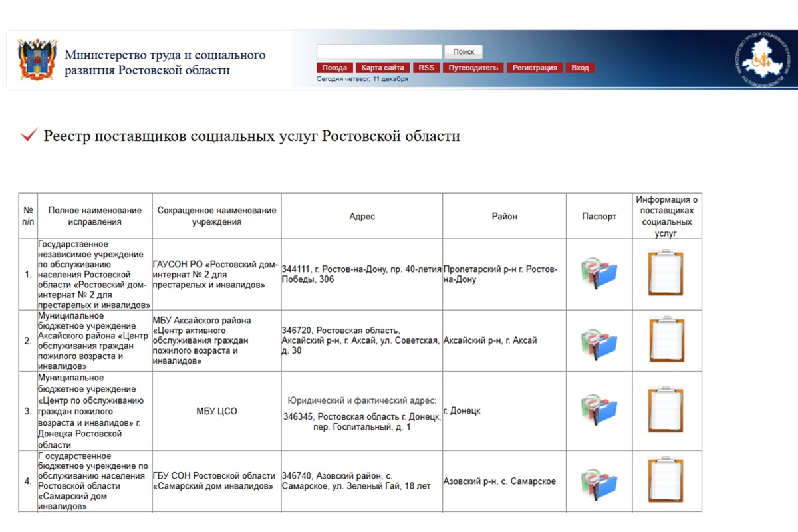Open the Путеводитель menu item
Image resolution: width=798 pixels, height=532 pixels.
(473, 68)
